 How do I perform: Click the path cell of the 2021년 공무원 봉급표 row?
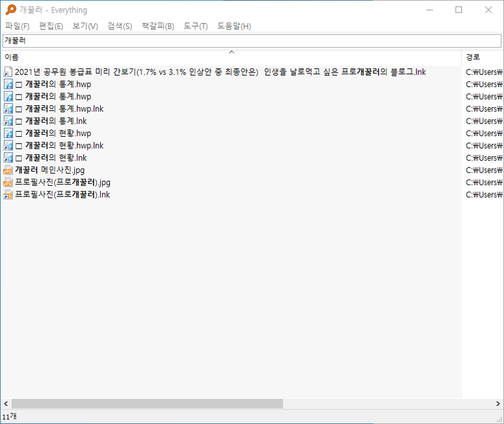483,72
